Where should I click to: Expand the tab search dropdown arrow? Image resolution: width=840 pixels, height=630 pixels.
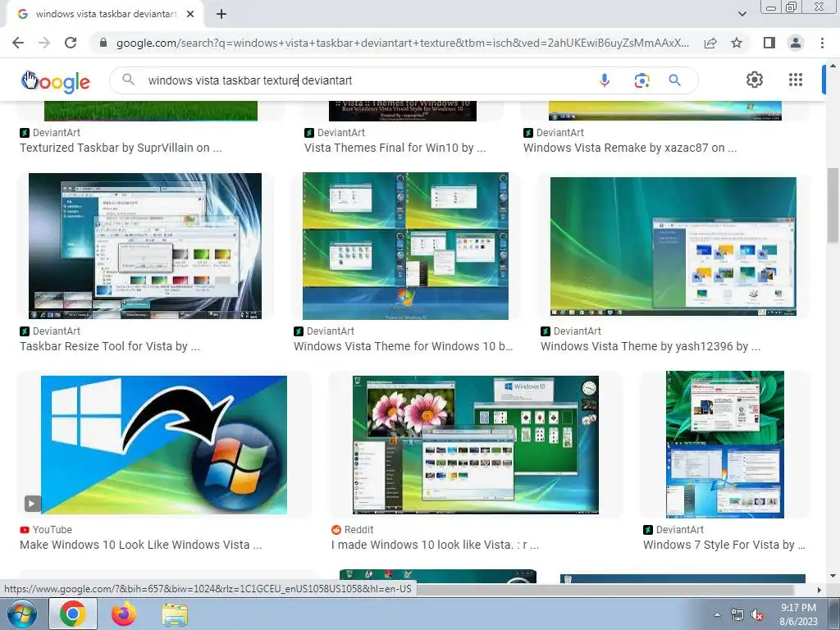point(742,14)
